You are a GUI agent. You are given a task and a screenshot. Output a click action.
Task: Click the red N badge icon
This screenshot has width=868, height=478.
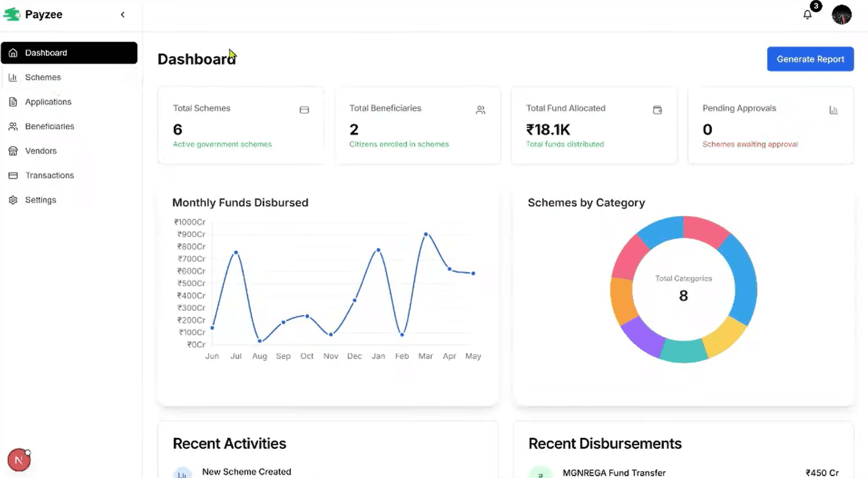pyautogui.click(x=19, y=460)
